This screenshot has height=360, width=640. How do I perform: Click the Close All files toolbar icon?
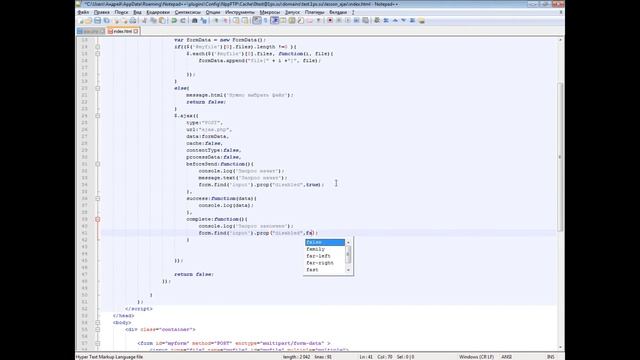(x=124, y=20)
